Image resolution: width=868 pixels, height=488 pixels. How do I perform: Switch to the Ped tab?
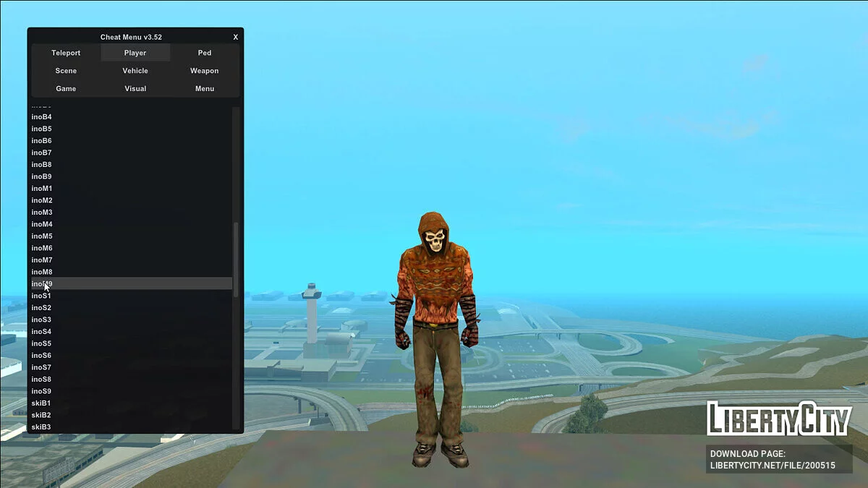coord(205,53)
